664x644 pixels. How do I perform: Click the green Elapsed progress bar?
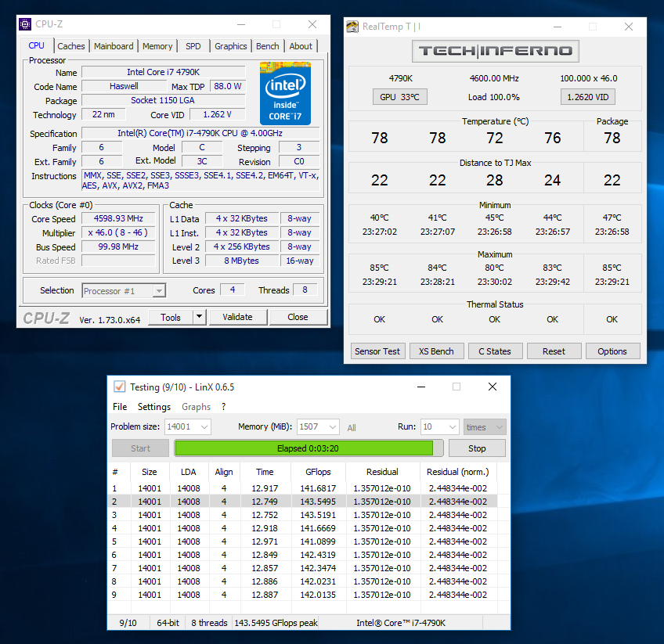click(x=309, y=448)
